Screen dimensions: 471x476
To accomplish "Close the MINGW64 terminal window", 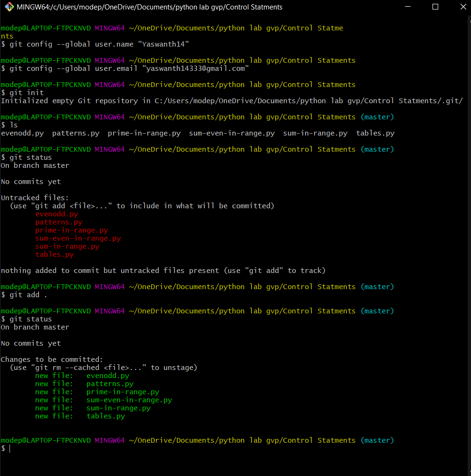I will point(463,7).
